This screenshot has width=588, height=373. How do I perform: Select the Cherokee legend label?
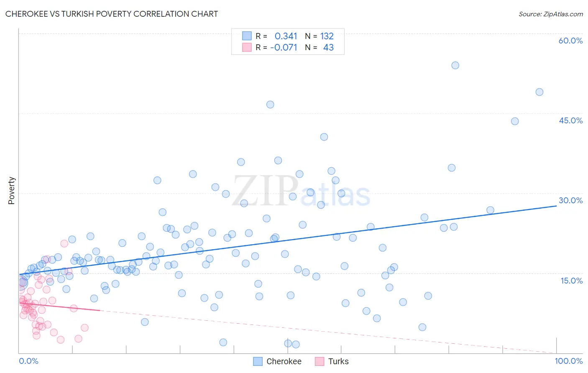point(284,361)
